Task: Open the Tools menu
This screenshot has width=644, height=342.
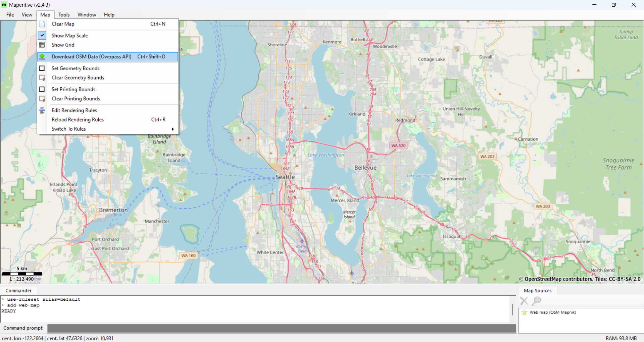Action: (x=64, y=15)
